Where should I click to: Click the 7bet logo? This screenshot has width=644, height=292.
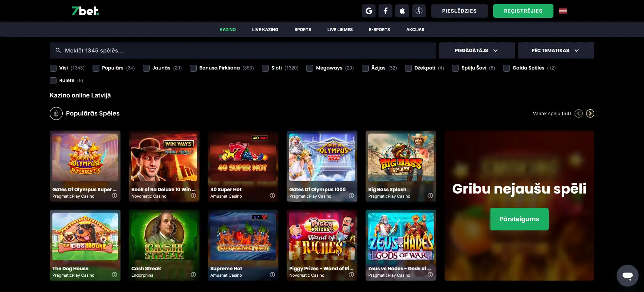[85, 11]
